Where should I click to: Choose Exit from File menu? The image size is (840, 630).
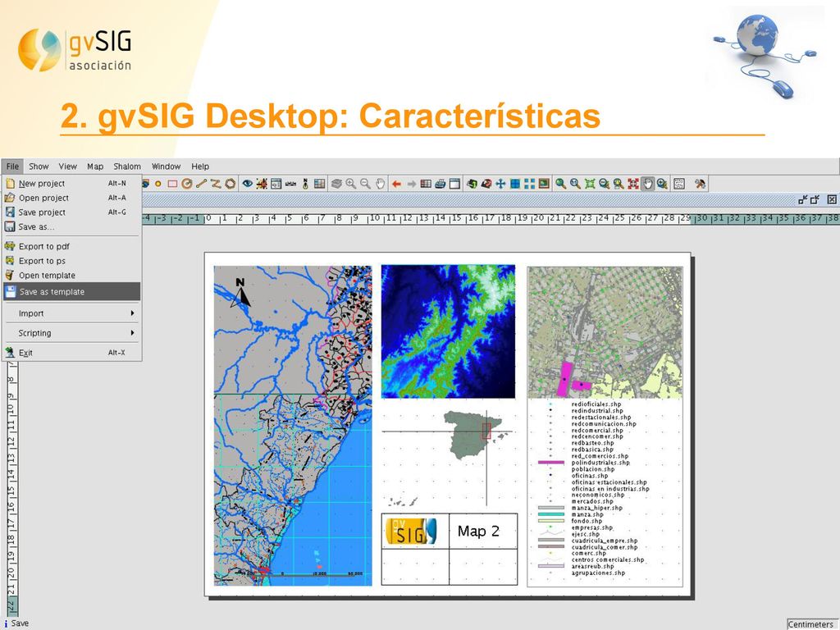72,353
